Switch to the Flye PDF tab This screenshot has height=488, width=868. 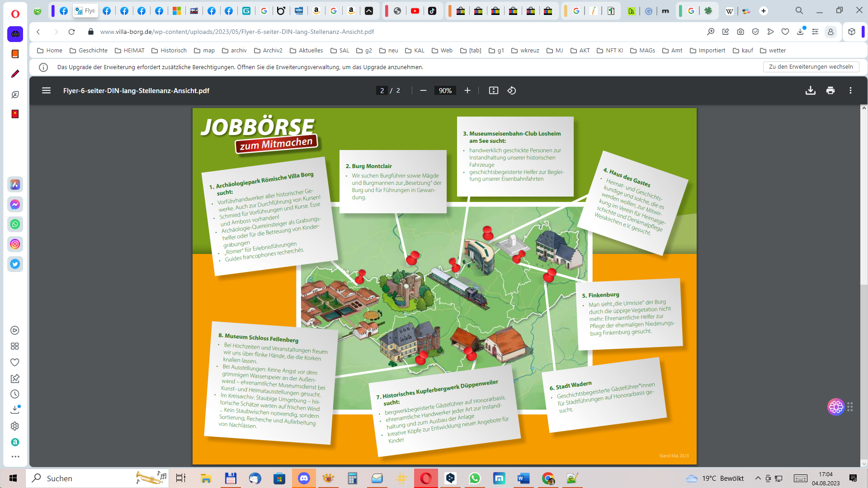pyautogui.click(x=85, y=11)
